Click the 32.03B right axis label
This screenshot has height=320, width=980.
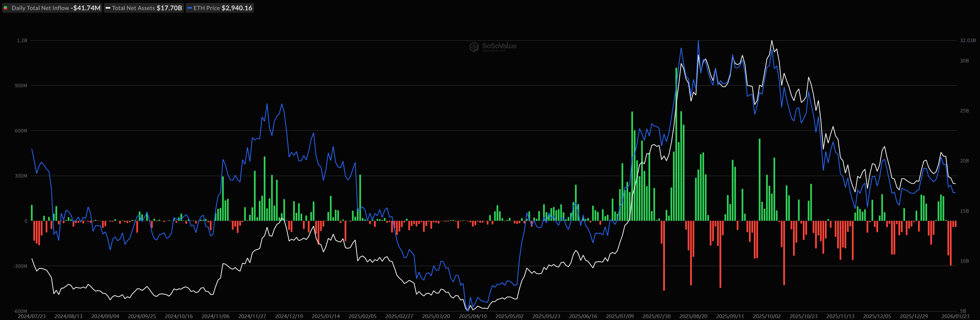coord(968,40)
